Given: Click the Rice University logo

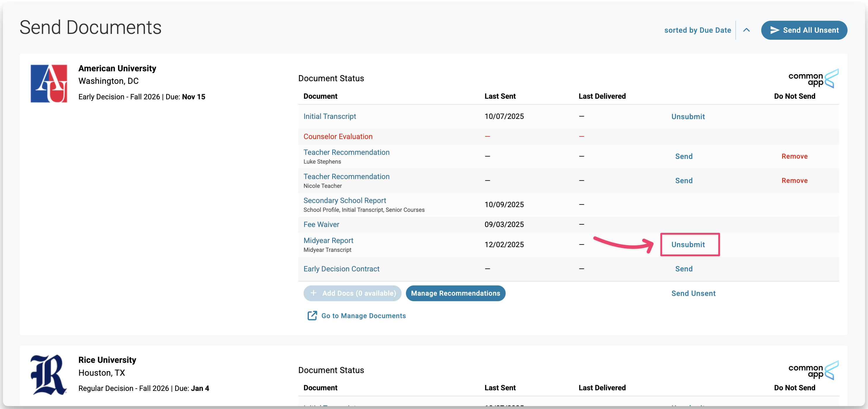Looking at the screenshot, I should click(49, 375).
